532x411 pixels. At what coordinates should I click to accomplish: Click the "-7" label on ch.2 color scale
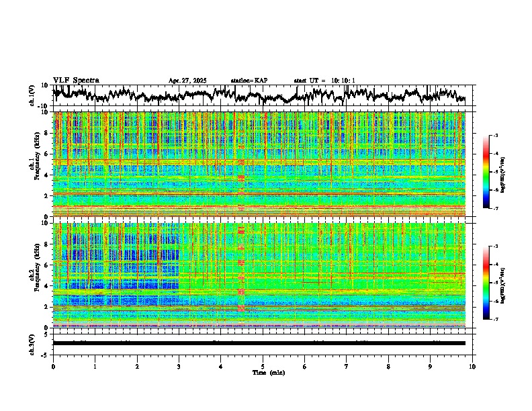[x=495, y=319]
